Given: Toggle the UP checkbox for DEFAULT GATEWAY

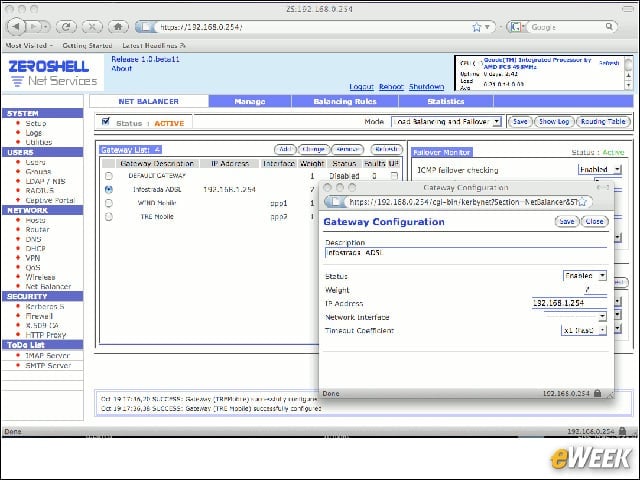Looking at the screenshot, I should pyautogui.click(x=394, y=176).
